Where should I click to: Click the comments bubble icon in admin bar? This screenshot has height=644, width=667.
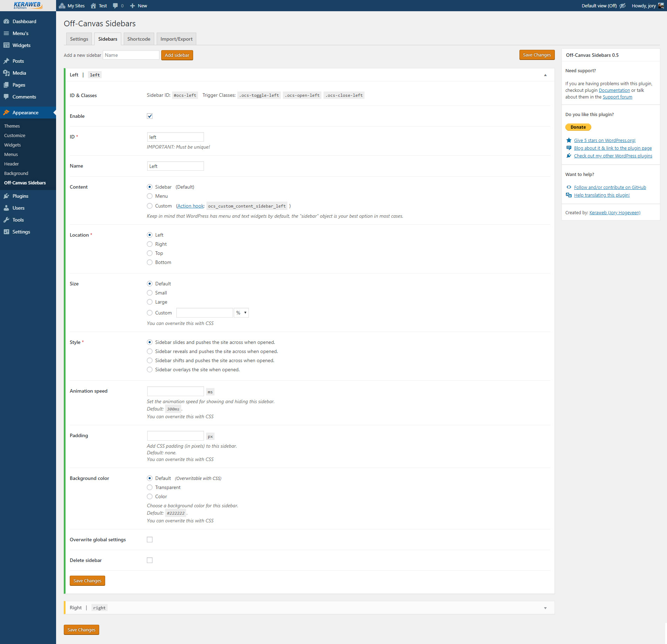click(x=115, y=6)
